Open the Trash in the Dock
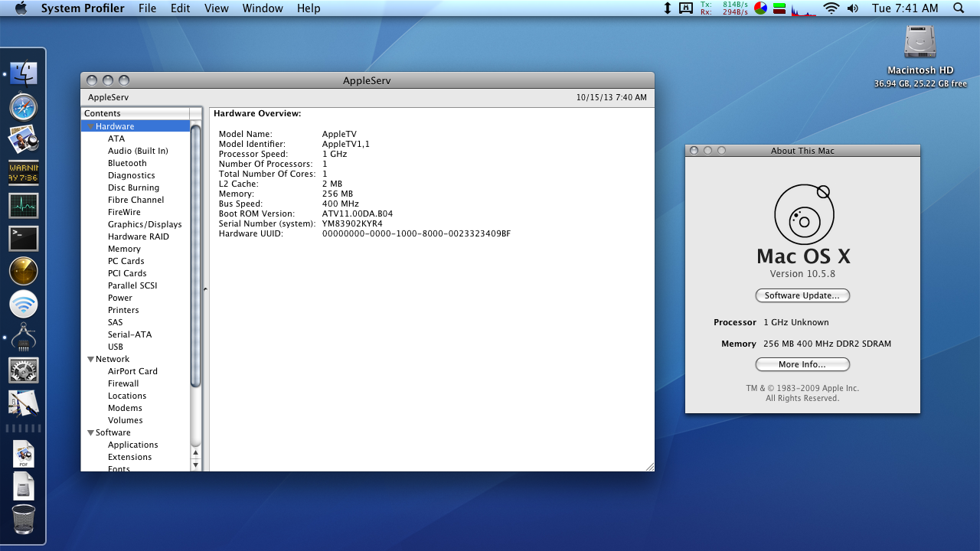The height and width of the screenshot is (551, 980). (x=23, y=520)
